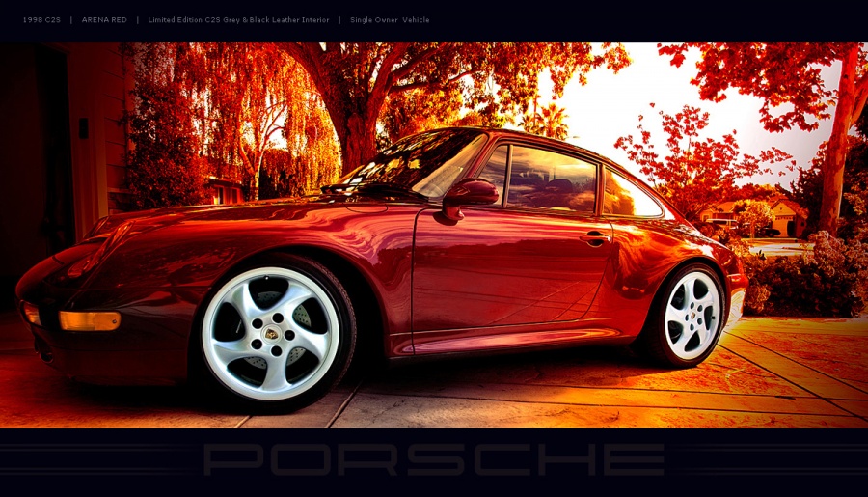The image size is (868, 497).
Task: Click the large PORSCHE wordmark at the bottom
Action: (433, 460)
